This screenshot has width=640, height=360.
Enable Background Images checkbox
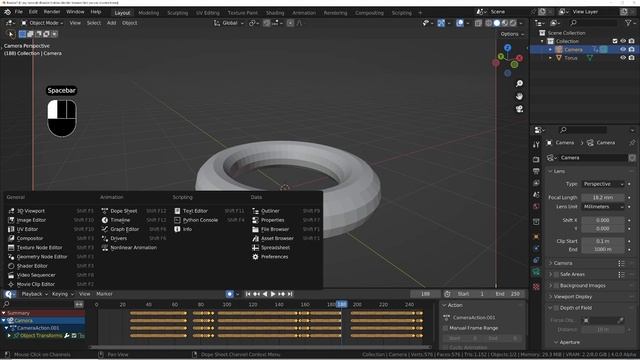point(556,286)
